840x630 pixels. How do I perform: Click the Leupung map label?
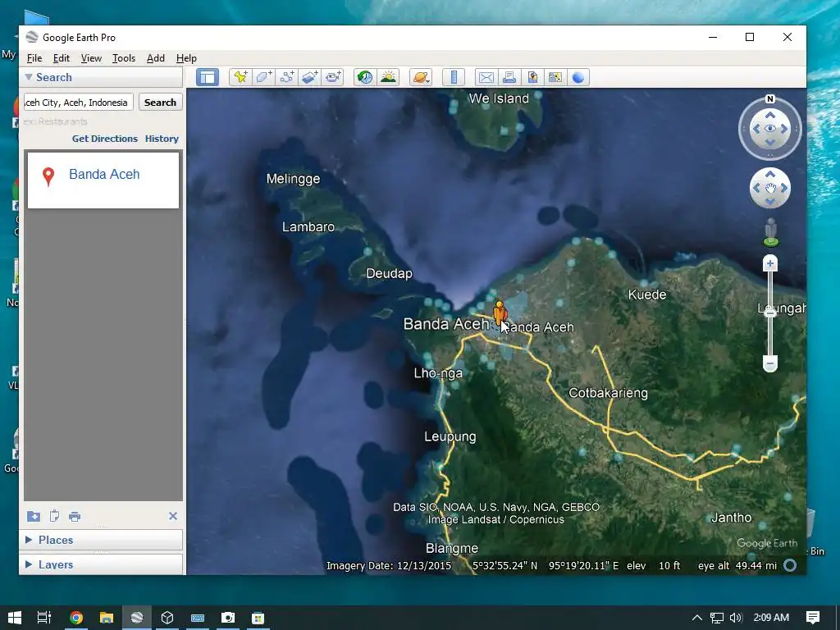[x=450, y=436]
